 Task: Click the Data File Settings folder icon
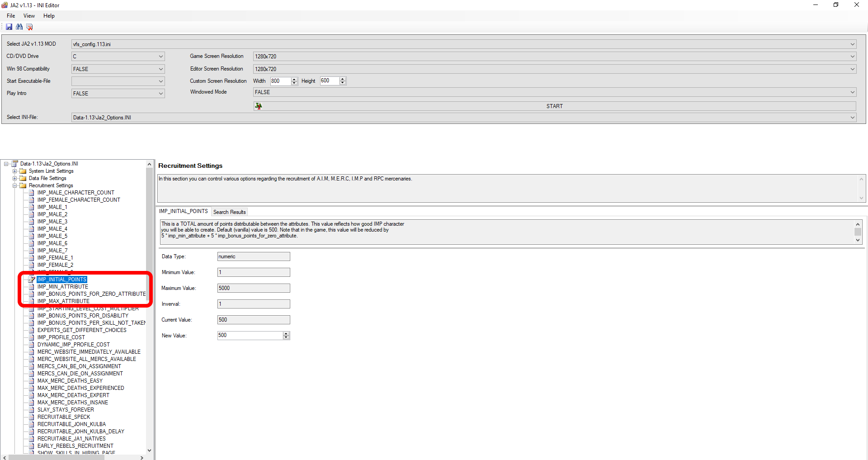[x=23, y=178]
